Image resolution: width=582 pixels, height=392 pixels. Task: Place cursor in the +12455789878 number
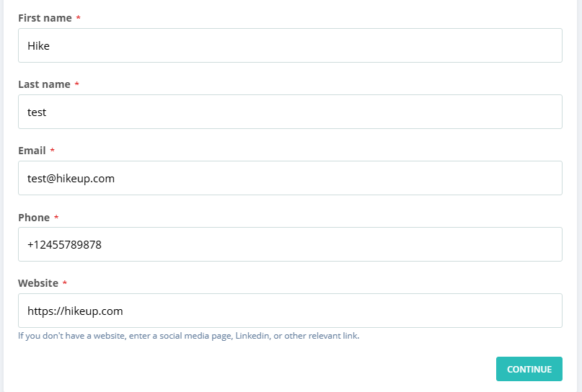click(x=64, y=244)
